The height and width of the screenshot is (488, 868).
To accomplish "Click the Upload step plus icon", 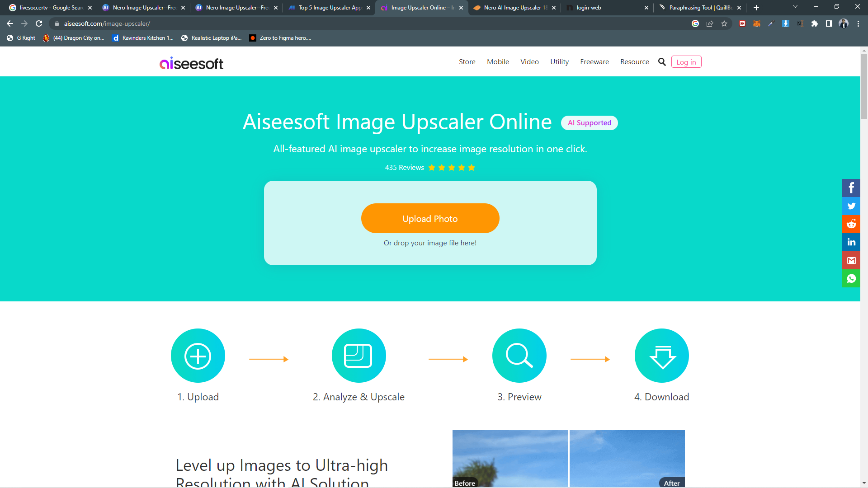I will click(x=198, y=356).
